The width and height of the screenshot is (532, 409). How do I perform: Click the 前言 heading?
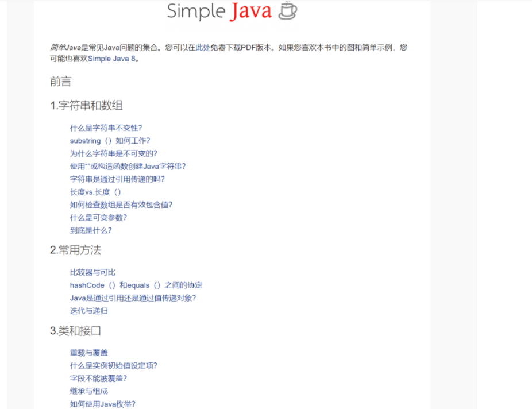pyautogui.click(x=61, y=82)
